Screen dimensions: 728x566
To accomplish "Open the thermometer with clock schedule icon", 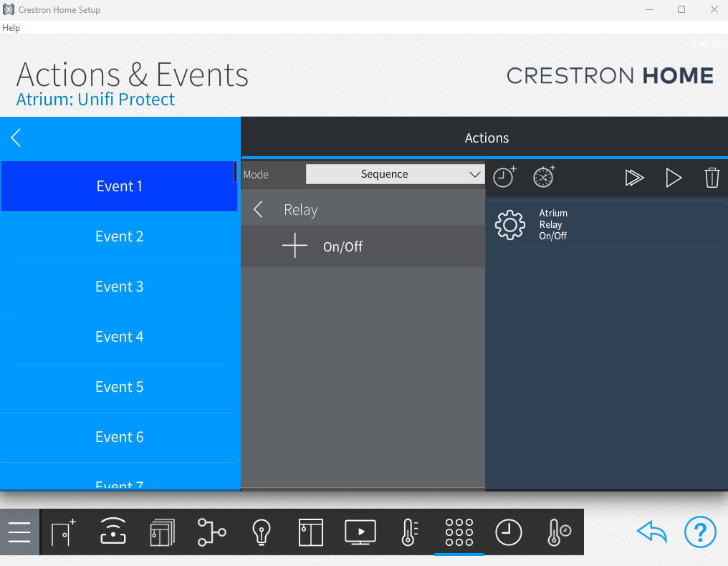I will point(559,532).
